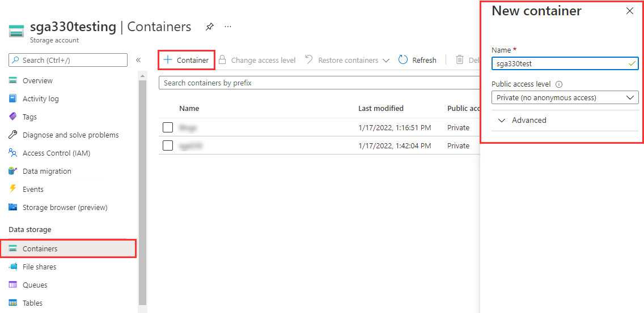Pin the sga330testing storage account page

[x=209, y=27]
